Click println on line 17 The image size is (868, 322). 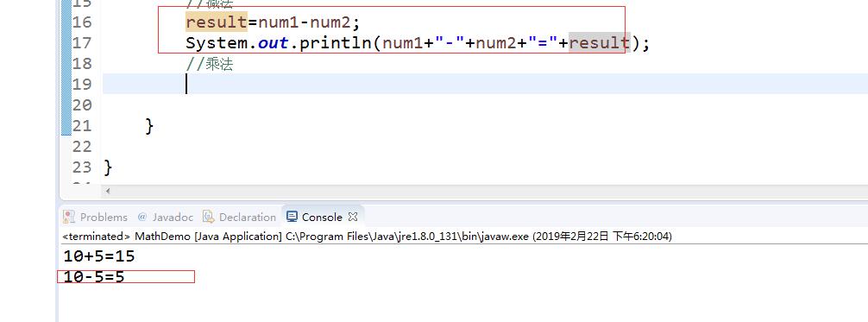coord(336,42)
